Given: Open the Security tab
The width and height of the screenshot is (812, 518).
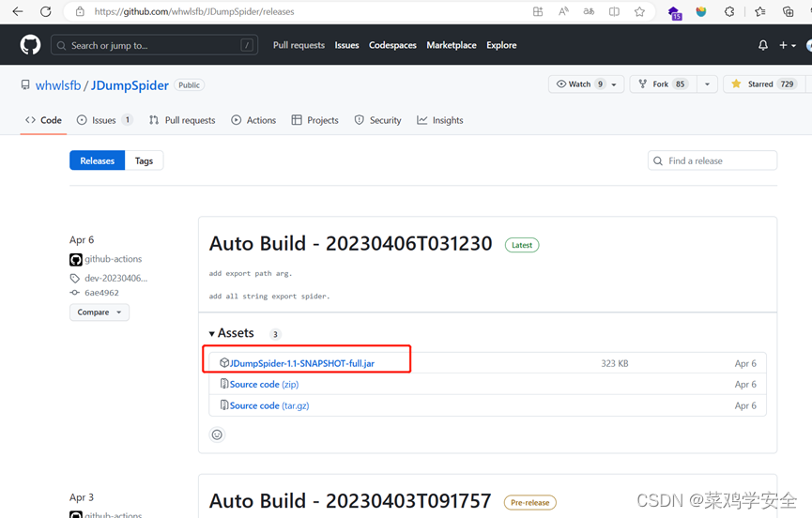Looking at the screenshot, I should (378, 120).
